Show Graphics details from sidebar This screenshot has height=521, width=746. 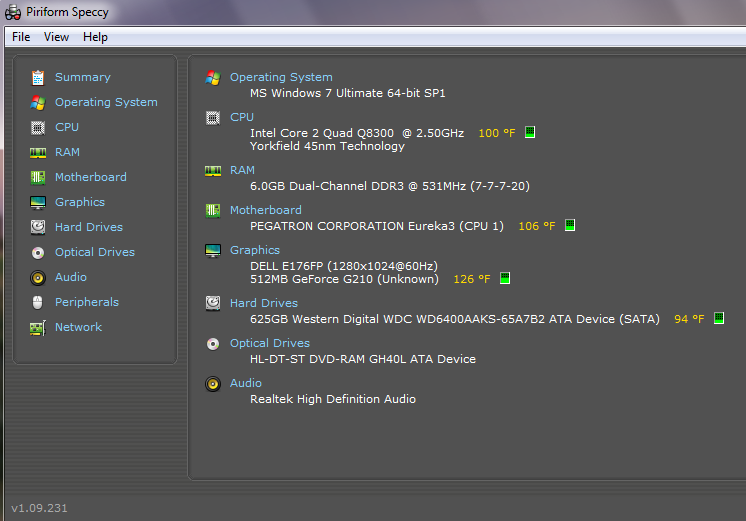(x=80, y=202)
